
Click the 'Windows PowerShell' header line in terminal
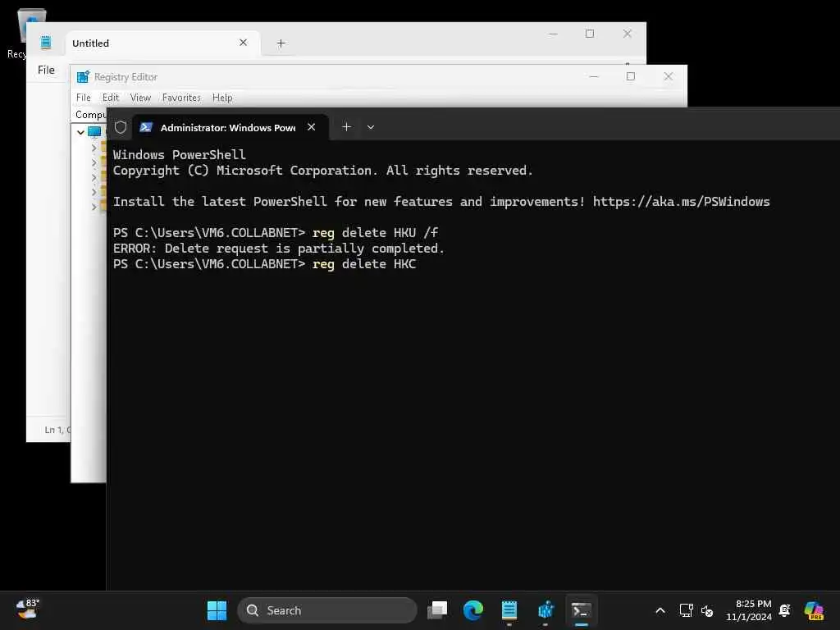click(179, 154)
